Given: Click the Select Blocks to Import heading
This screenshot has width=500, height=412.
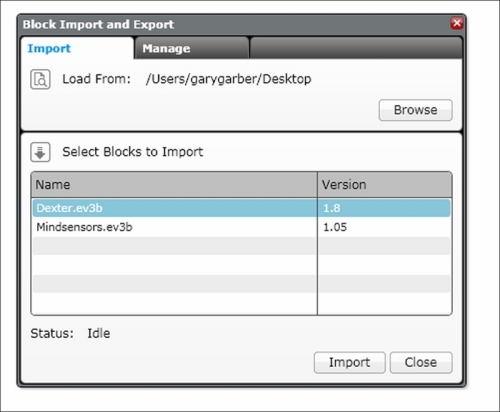Looking at the screenshot, I should coord(133,152).
